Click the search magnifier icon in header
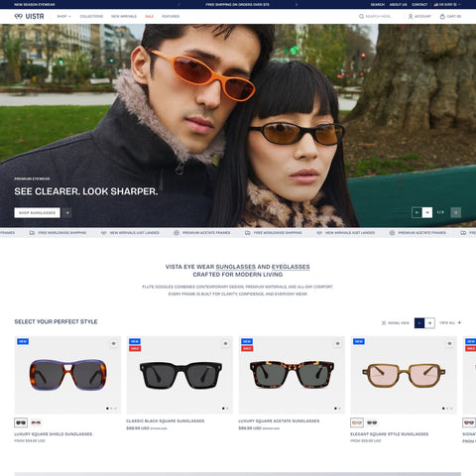476x476 pixels. (x=361, y=16)
